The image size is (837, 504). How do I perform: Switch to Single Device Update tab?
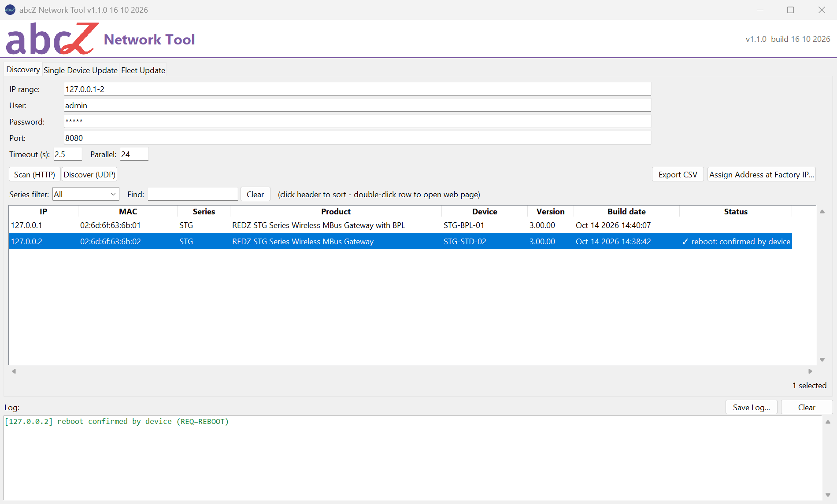coord(80,70)
